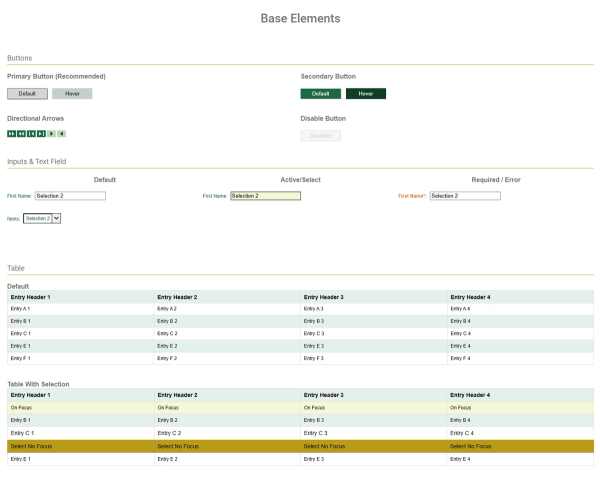Click the dark green Hover secondary button

click(x=366, y=93)
